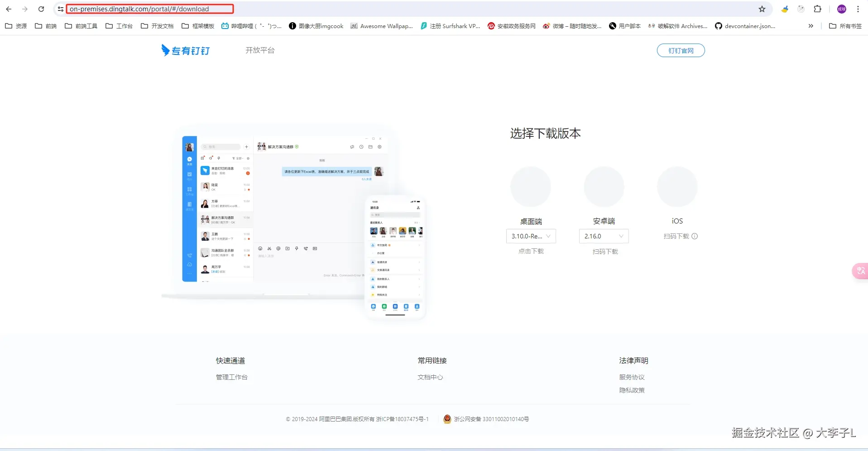
Task: Click the 选择下载版本 heading
Action: 546,133
